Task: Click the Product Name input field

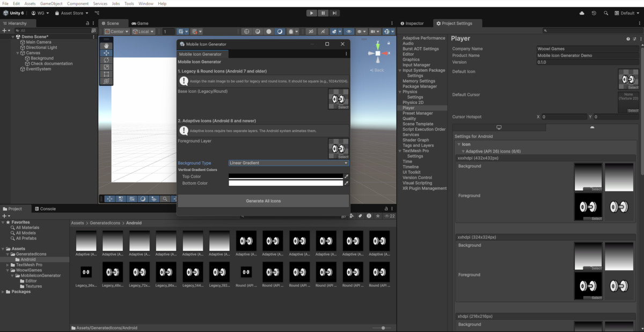Action: coord(588,55)
